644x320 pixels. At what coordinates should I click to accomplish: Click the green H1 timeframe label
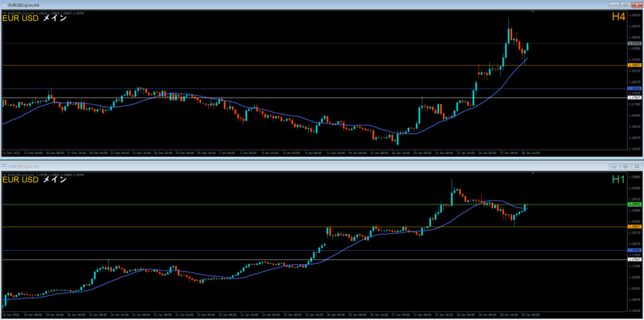pyautogui.click(x=618, y=180)
